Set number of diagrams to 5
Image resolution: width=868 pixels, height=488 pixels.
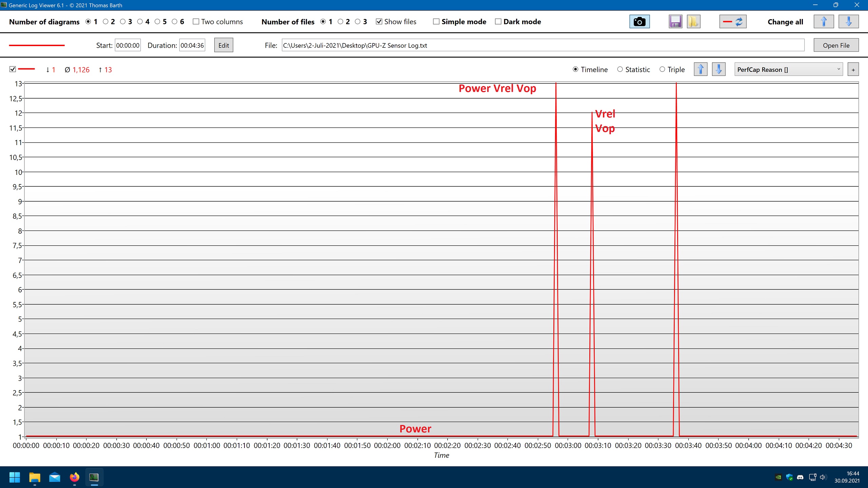tap(157, 22)
